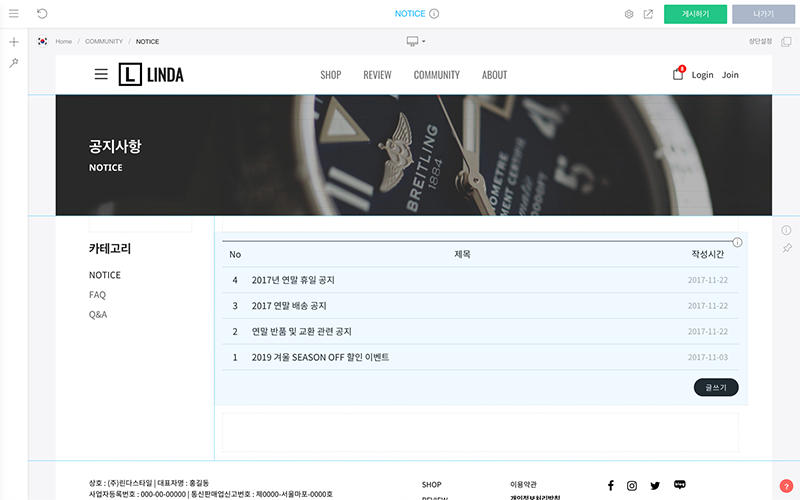
Task: Click the info icon in right side rail
Action: point(786,230)
